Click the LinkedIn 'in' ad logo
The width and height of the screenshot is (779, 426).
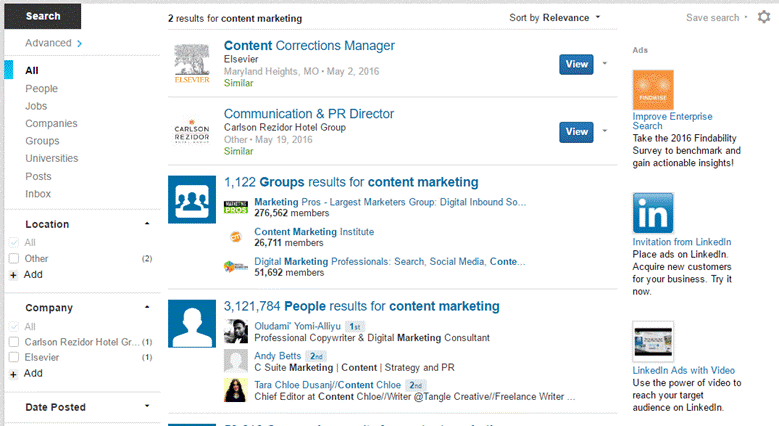pyautogui.click(x=653, y=213)
